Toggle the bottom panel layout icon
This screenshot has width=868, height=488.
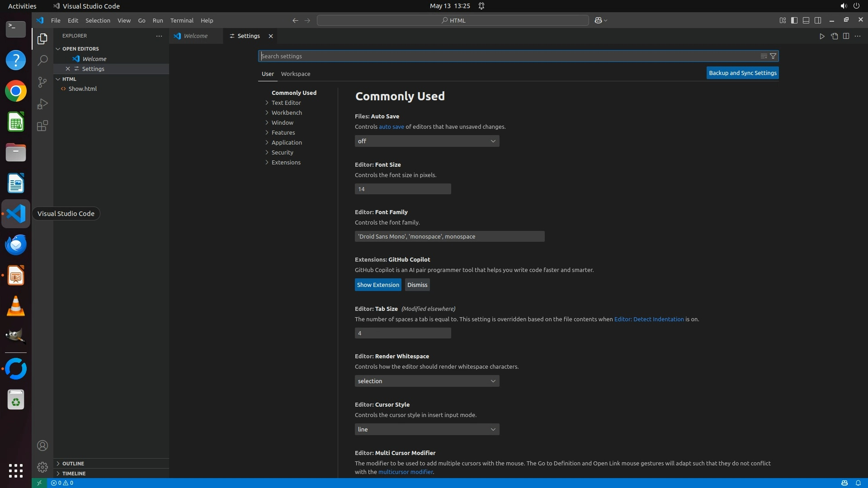(806, 20)
